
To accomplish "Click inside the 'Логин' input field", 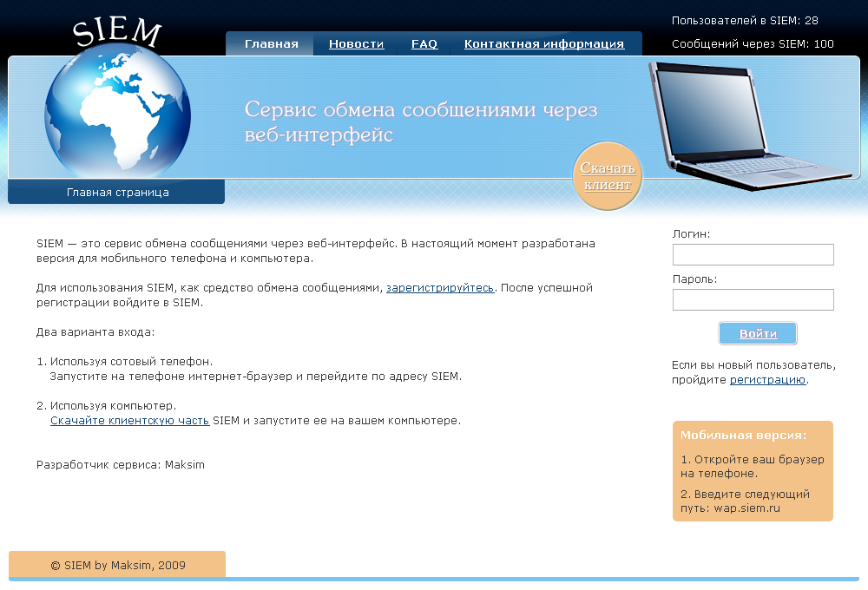I will pos(752,254).
